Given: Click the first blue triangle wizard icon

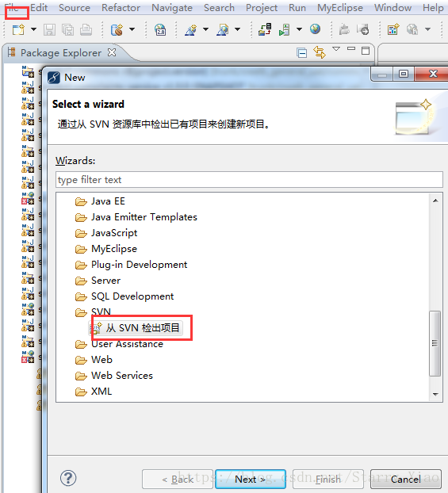Looking at the screenshot, I should [x=190, y=30].
